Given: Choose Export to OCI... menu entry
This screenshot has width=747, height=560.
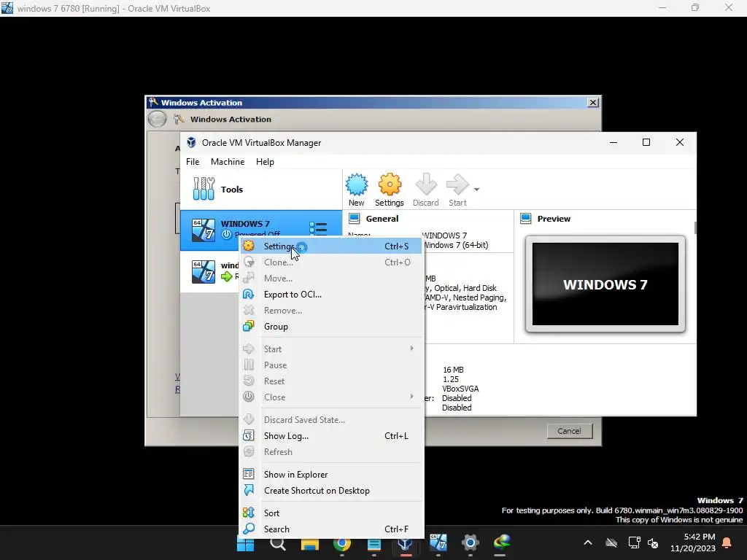Looking at the screenshot, I should (x=330, y=295).
